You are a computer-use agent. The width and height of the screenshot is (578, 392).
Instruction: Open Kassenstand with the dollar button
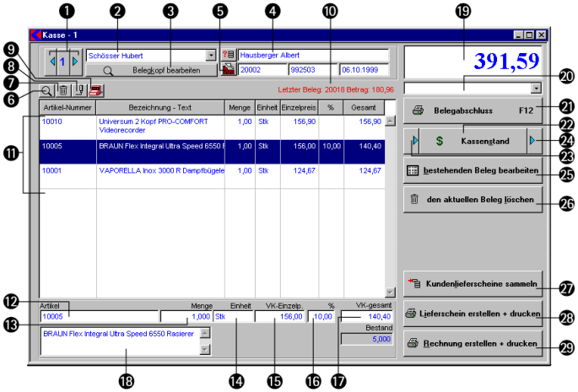pos(473,141)
